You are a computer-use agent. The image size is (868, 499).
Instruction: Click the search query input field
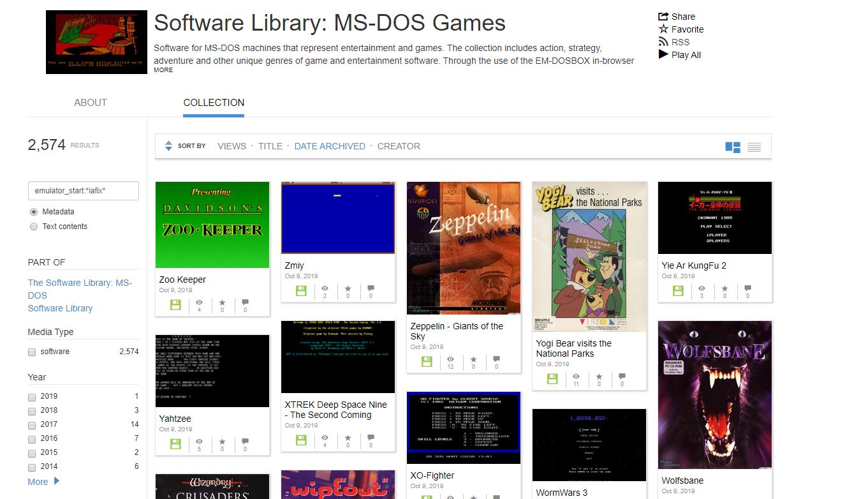point(84,191)
